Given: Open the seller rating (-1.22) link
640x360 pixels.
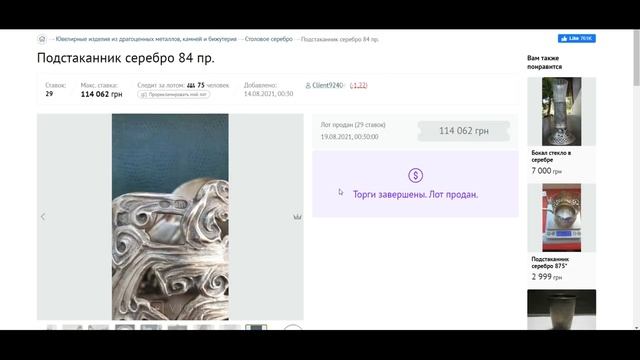Looking at the screenshot, I should tap(358, 85).
